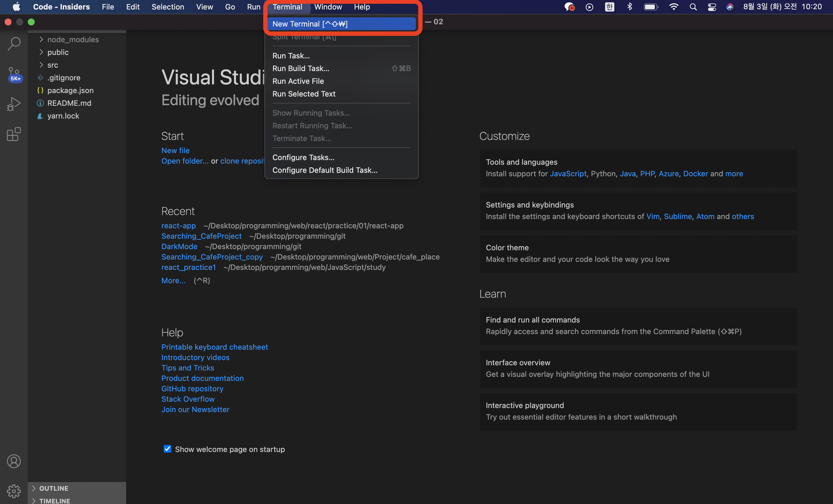The width and height of the screenshot is (833, 504).
Task: Open the Run and Debug view
Action: click(x=14, y=104)
